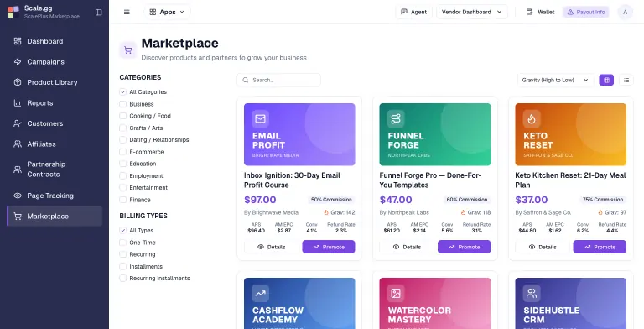Check the Cooking / Food category

click(x=122, y=116)
